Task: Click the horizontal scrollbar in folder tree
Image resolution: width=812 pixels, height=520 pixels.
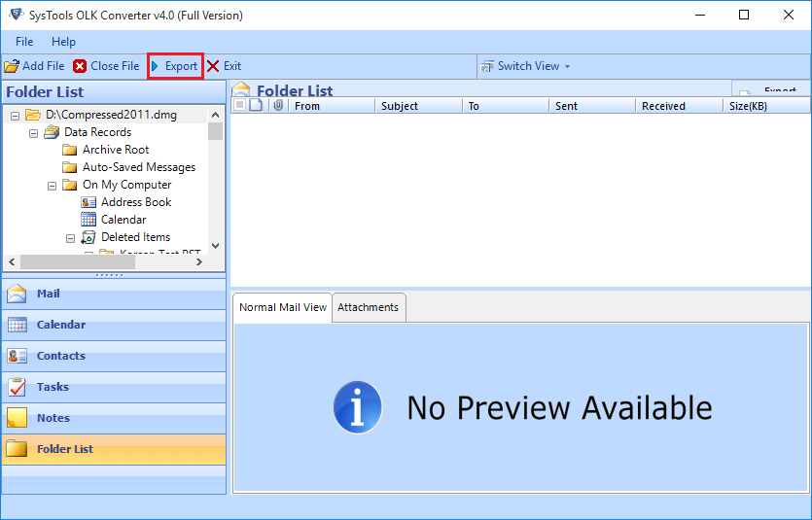Action: coord(78,262)
